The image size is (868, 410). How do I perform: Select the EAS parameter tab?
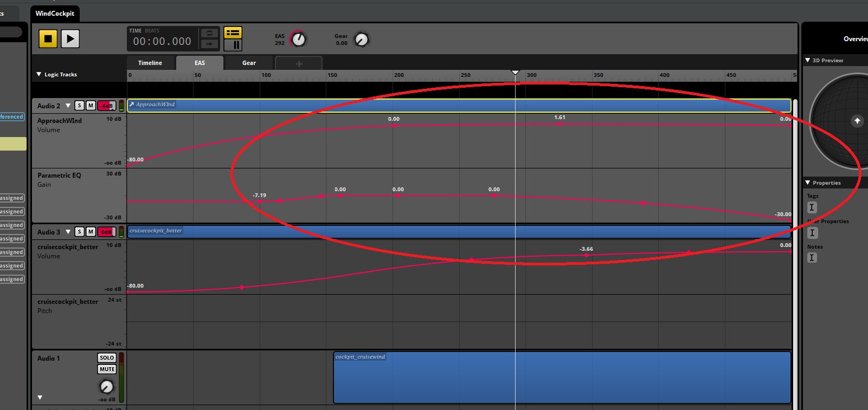pos(200,63)
